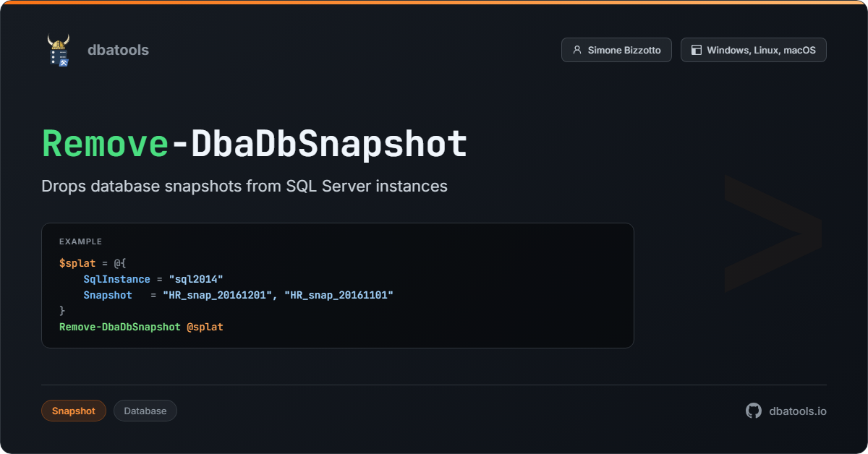This screenshot has height=454, width=868.
Task: Click the dbatools Viking helmet logo
Action: click(x=58, y=51)
